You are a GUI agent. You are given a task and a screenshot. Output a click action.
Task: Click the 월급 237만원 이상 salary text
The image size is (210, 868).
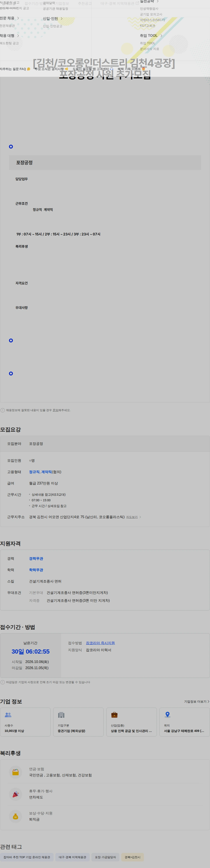click(x=44, y=483)
